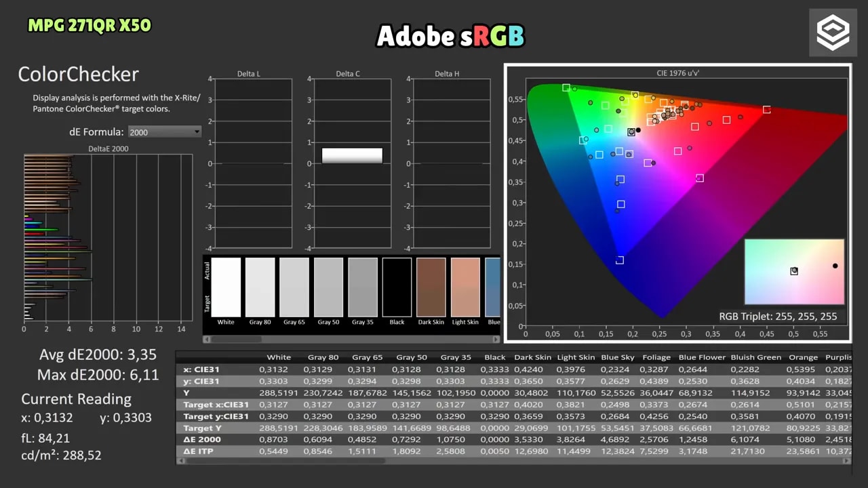Image resolution: width=868 pixels, height=488 pixels.
Task: Click the 'y: CIE31' row label
Action: coord(201,381)
